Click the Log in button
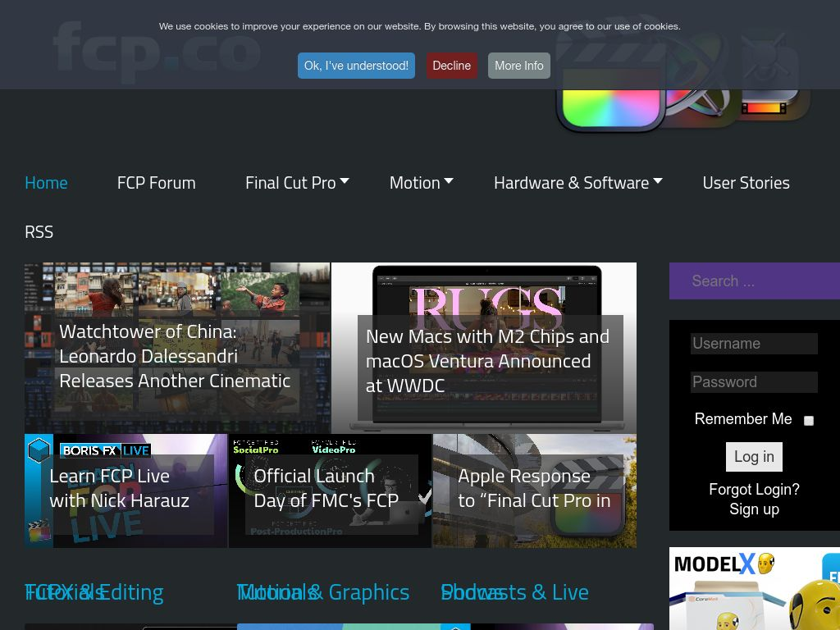The height and width of the screenshot is (630, 840). click(x=754, y=457)
